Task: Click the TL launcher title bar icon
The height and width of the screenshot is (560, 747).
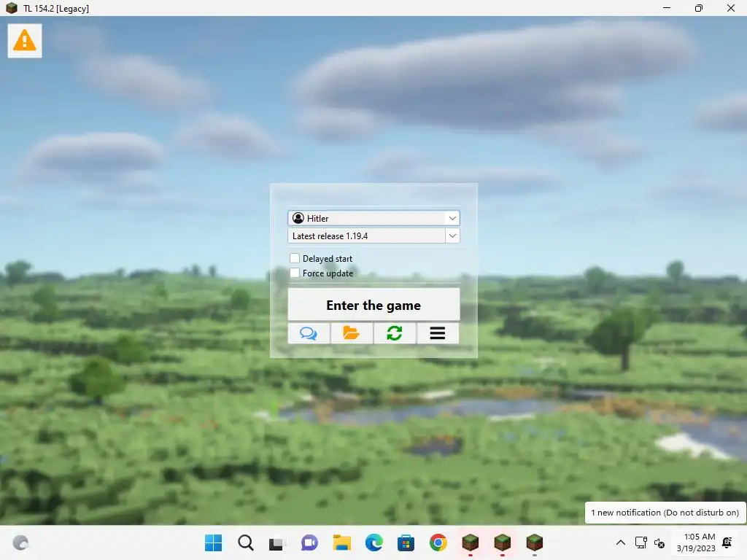Action: (12, 8)
